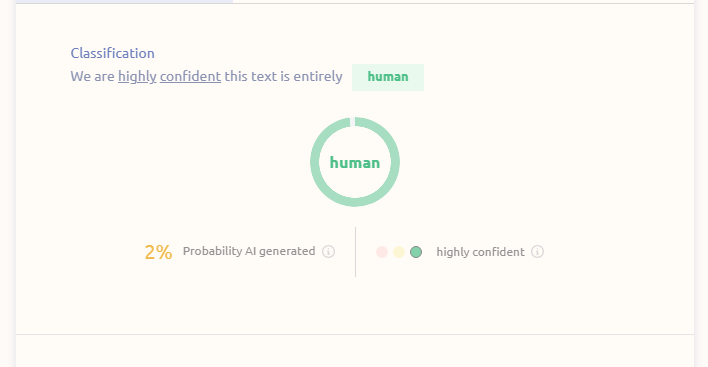Click the Probability AI generated label
This screenshot has width=708, height=367.
click(x=249, y=251)
